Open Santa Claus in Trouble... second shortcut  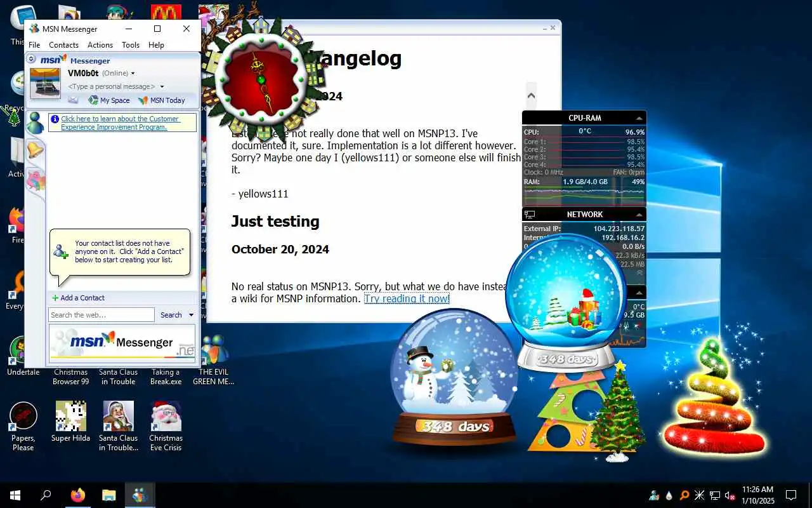[x=119, y=426]
